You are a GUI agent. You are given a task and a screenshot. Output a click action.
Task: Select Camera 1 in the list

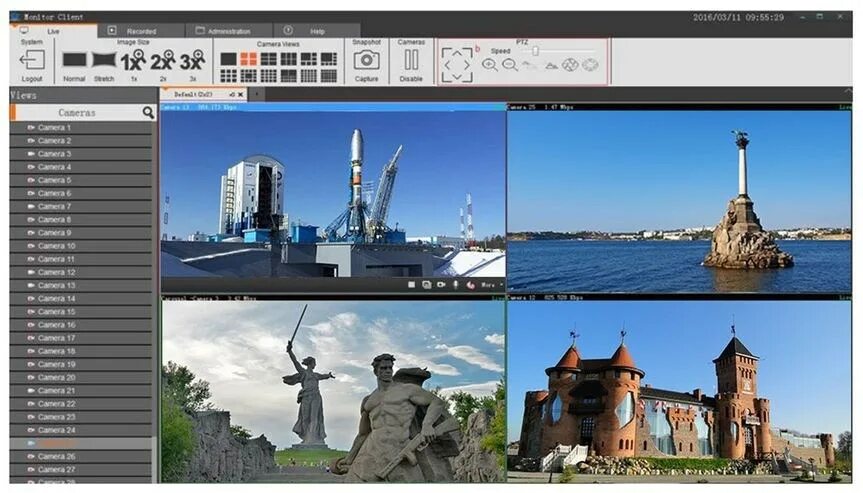click(x=81, y=128)
